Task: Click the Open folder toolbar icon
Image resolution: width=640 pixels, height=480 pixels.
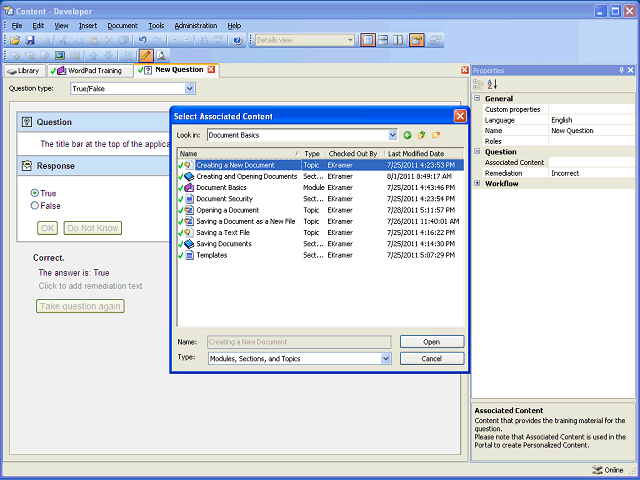Action: click(x=15, y=40)
